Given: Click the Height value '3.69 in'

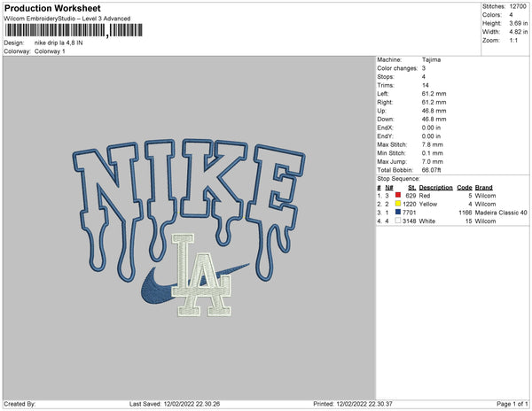Looking at the screenshot, I should (x=519, y=23).
